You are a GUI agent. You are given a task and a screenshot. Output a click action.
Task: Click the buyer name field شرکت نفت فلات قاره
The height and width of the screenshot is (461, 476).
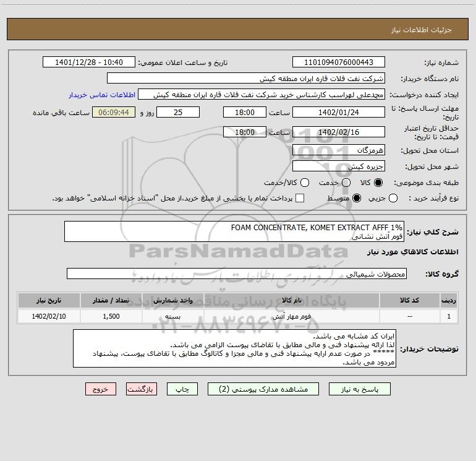[246, 78]
